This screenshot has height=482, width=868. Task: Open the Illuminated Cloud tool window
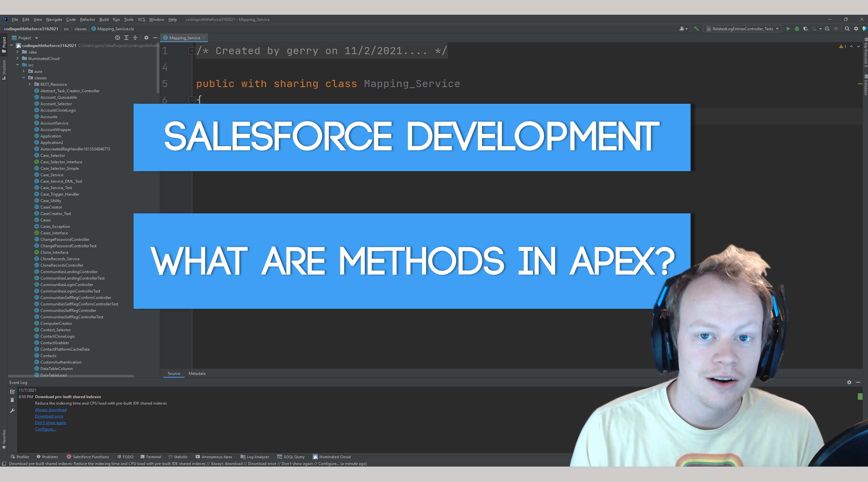331,457
